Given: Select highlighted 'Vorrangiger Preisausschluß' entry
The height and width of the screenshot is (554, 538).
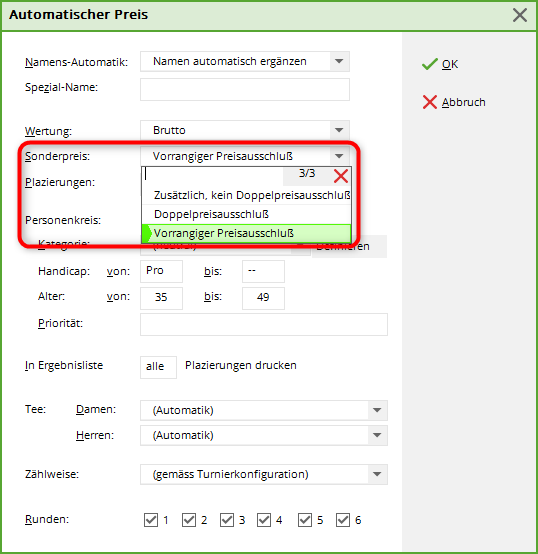Looking at the screenshot, I should (246, 234).
